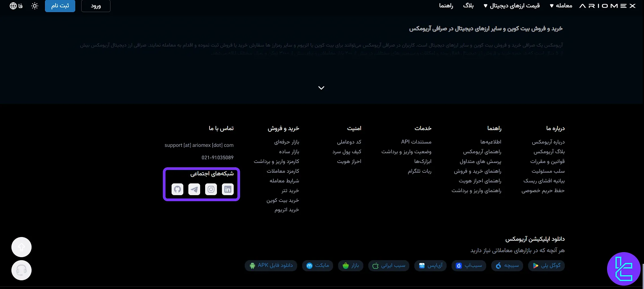Click the Ariomex logo in header

coord(607,6)
